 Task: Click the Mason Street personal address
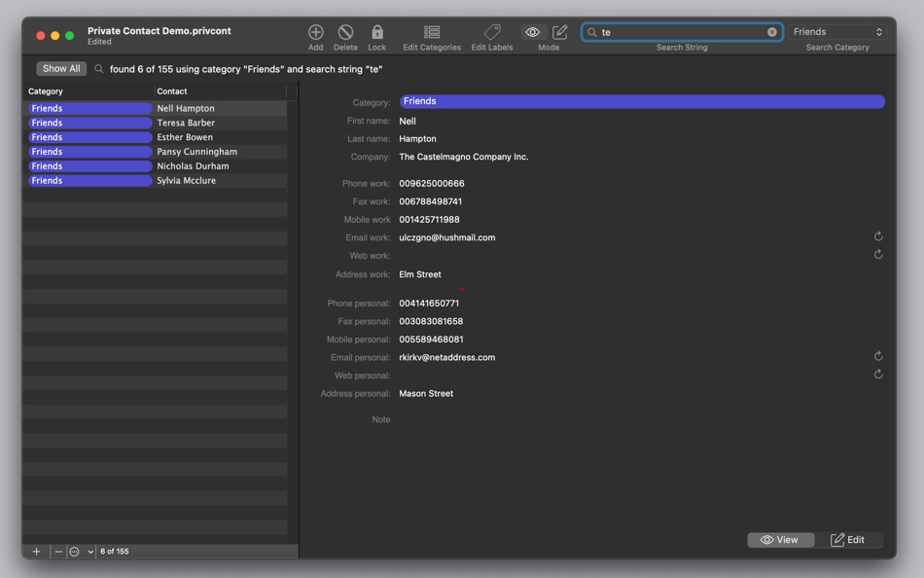[x=426, y=393]
